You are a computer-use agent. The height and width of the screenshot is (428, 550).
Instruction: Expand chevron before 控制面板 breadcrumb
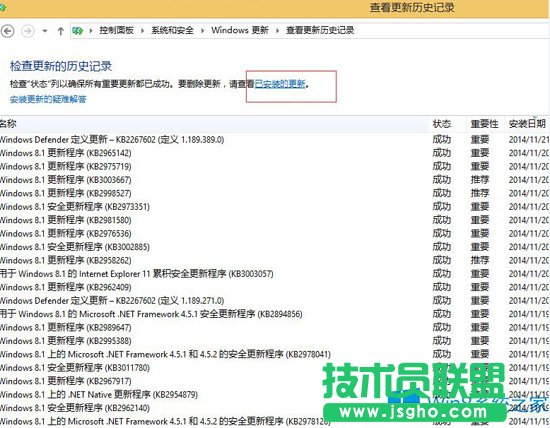pos(91,31)
